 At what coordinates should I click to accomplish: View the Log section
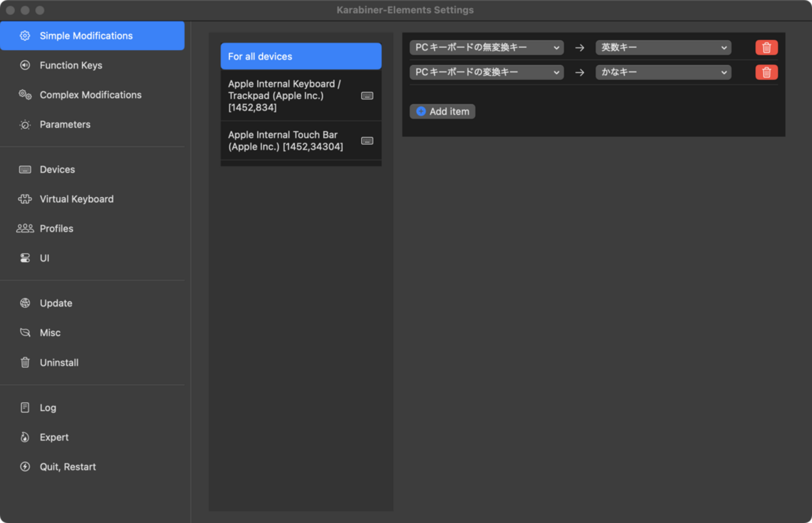point(93,407)
